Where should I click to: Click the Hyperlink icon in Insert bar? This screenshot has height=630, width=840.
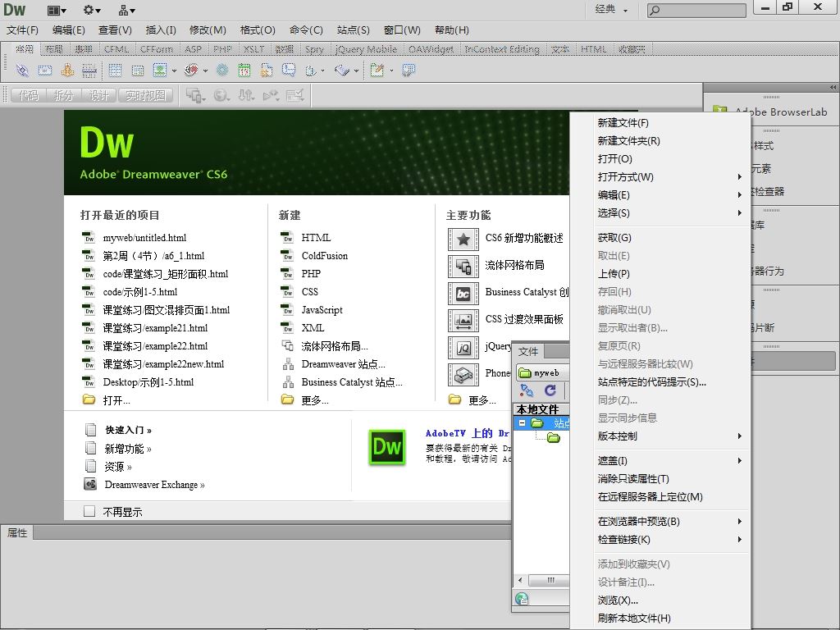(x=22, y=70)
